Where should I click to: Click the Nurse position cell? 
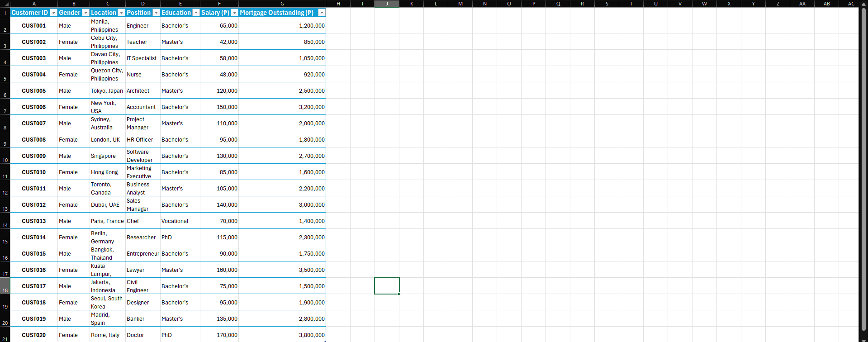[x=143, y=74]
